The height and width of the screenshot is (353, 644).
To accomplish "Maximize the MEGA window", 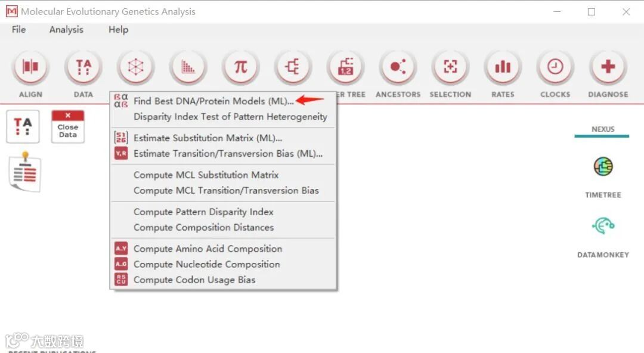I will (x=592, y=11).
